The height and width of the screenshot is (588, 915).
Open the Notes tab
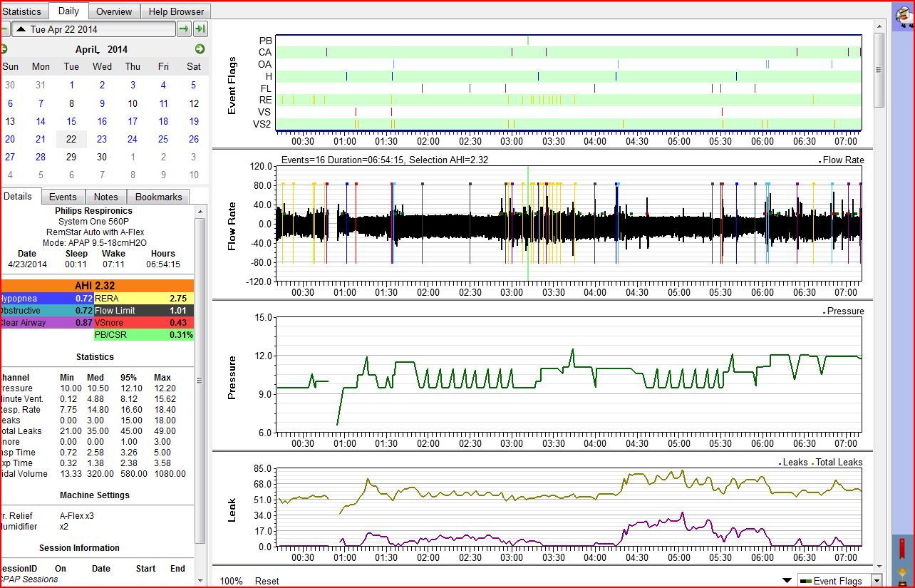click(x=105, y=197)
